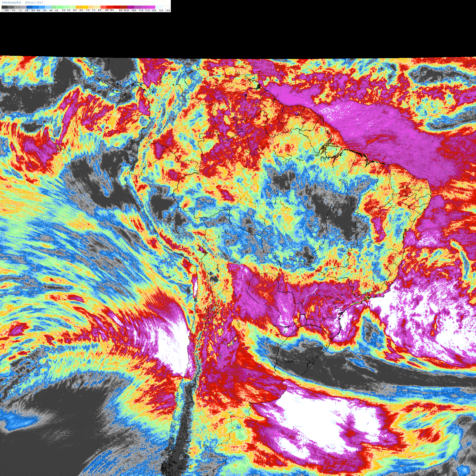This screenshot has width=476, height=476.
Task: Click the '5.0' legend value
Action: coord(63,10)
